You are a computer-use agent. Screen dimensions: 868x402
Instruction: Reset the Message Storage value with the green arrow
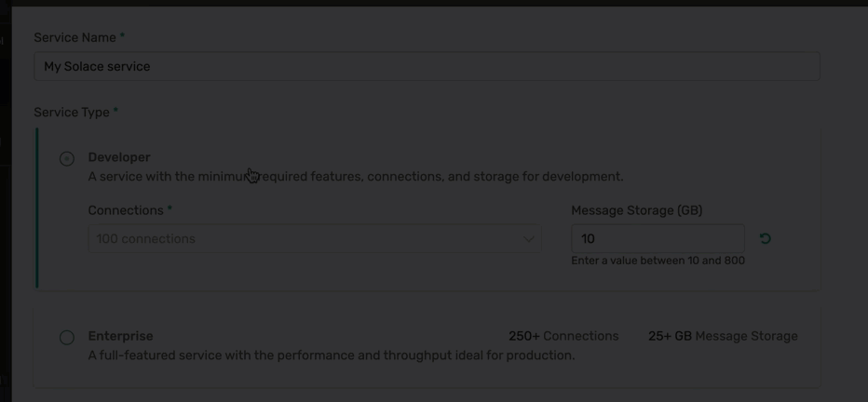[765, 239]
